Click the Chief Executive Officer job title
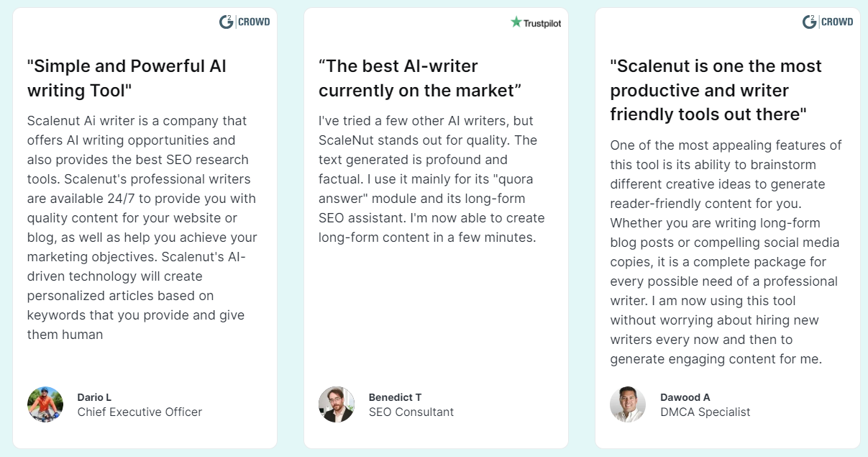 140,412
